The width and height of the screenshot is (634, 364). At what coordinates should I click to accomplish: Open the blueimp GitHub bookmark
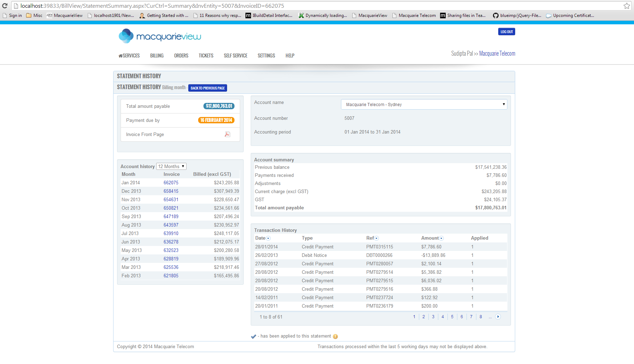pos(517,16)
